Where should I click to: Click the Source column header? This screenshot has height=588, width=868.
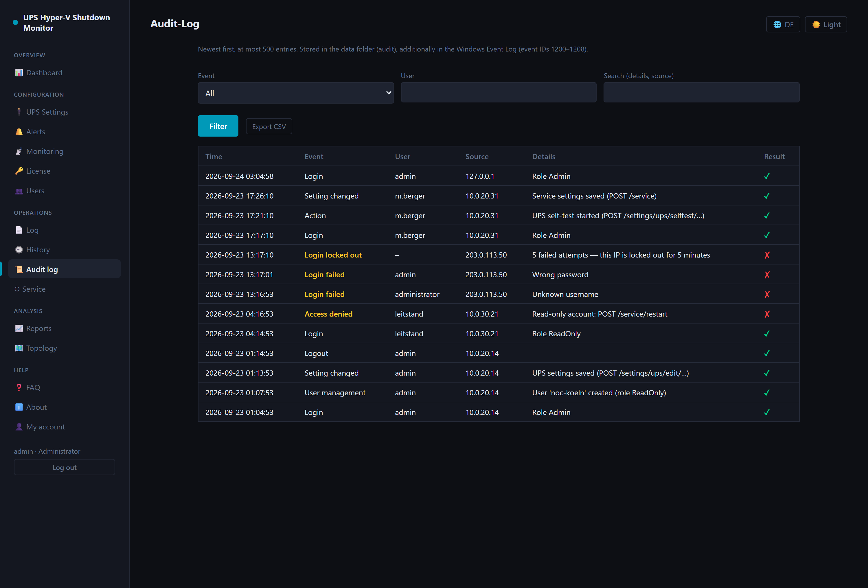pos(477,157)
